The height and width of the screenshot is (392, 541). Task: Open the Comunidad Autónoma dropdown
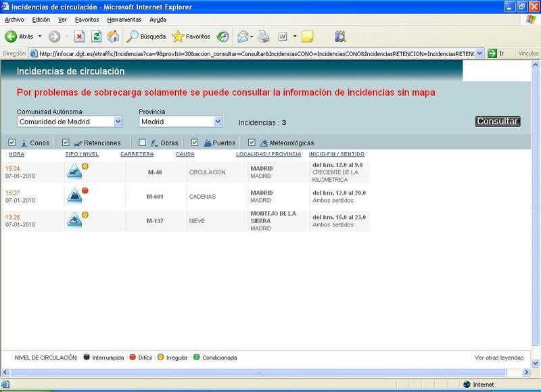pos(116,122)
